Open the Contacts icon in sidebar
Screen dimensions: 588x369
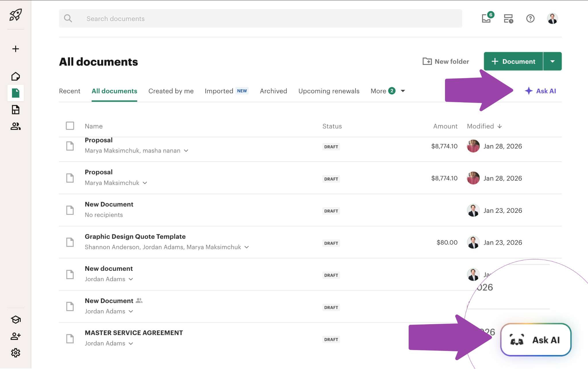[16, 126]
